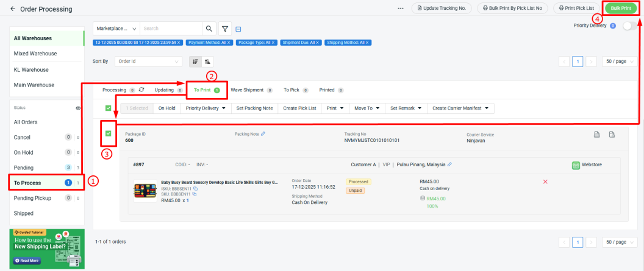Open the filter funnel icon

point(225,29)
